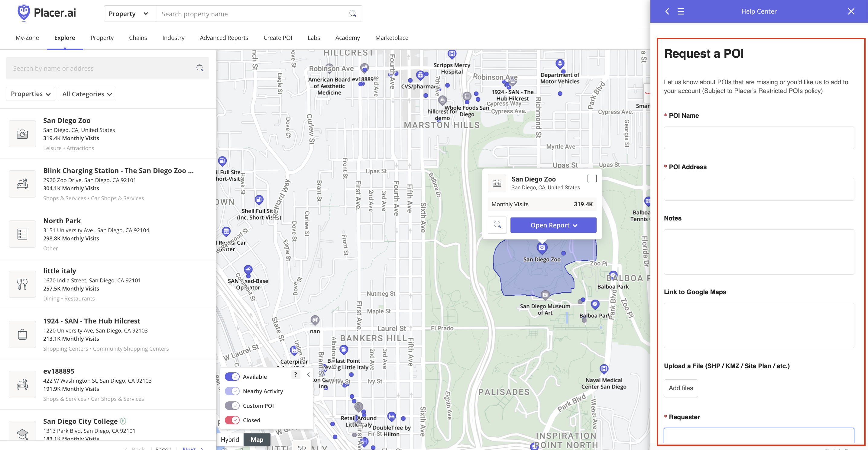
Task: Open the Property type dropdown in search bar
Action: (129, 14)
